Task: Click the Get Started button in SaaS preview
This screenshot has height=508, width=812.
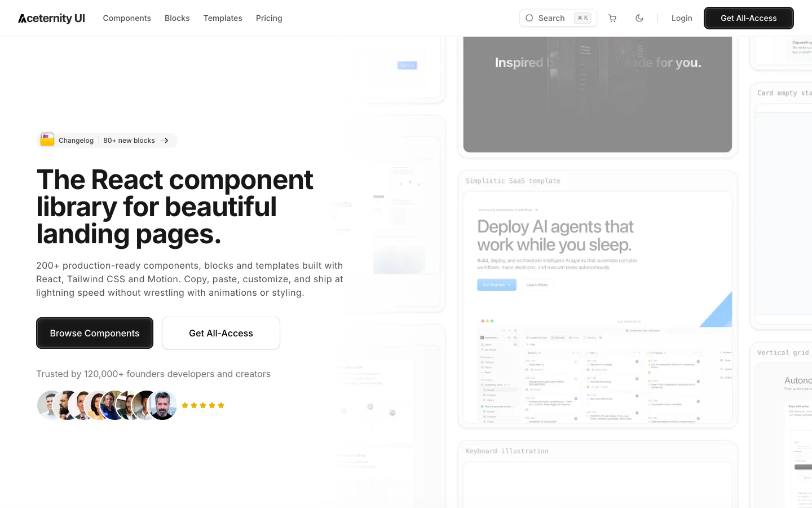Action: coord(496,285)
